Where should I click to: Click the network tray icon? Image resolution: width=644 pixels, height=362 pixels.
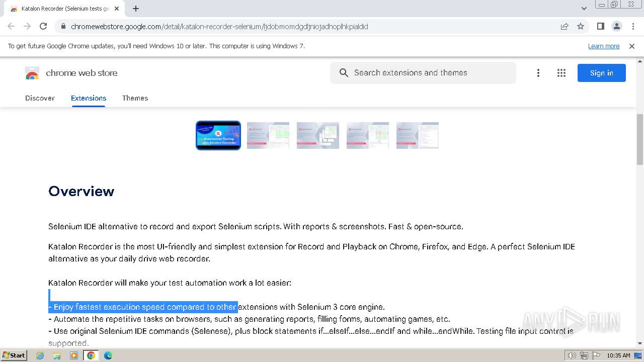(x=584, y=355)
